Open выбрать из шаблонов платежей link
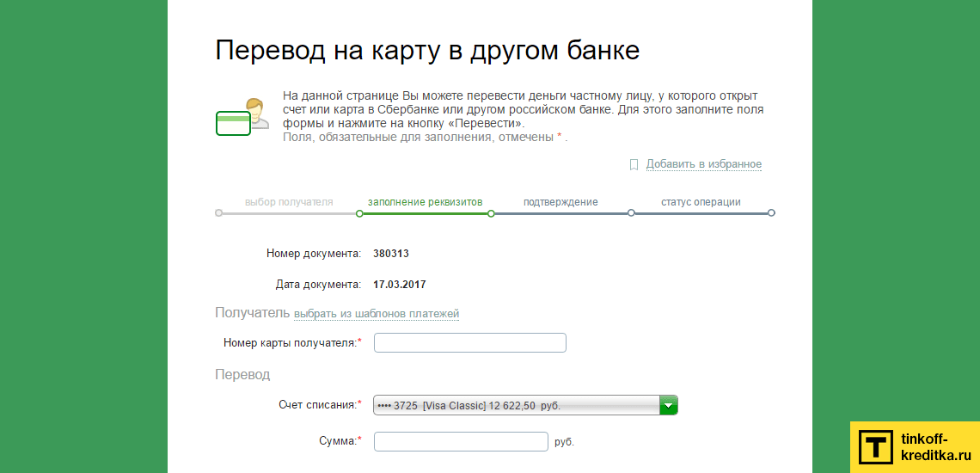The image size is (980, 473). click(x=377, y=313)
